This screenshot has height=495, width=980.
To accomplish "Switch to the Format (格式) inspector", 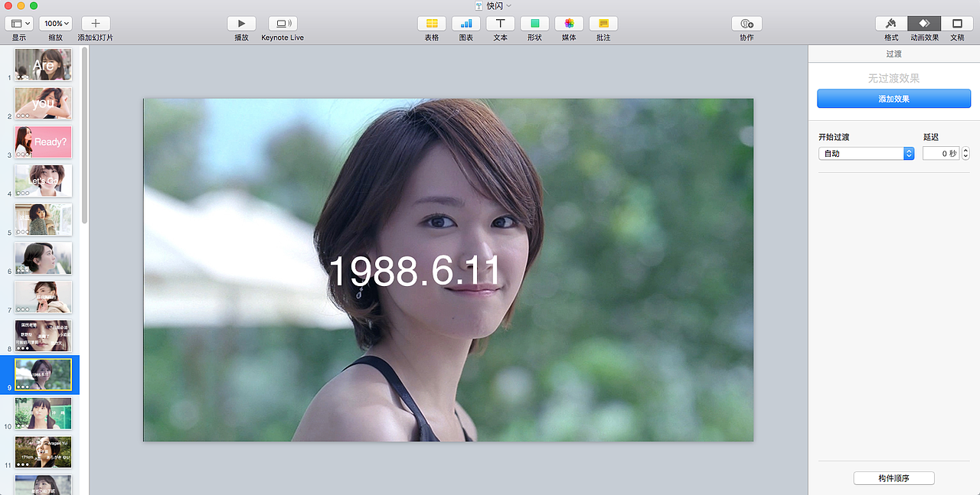I will [x=891, y=24].
